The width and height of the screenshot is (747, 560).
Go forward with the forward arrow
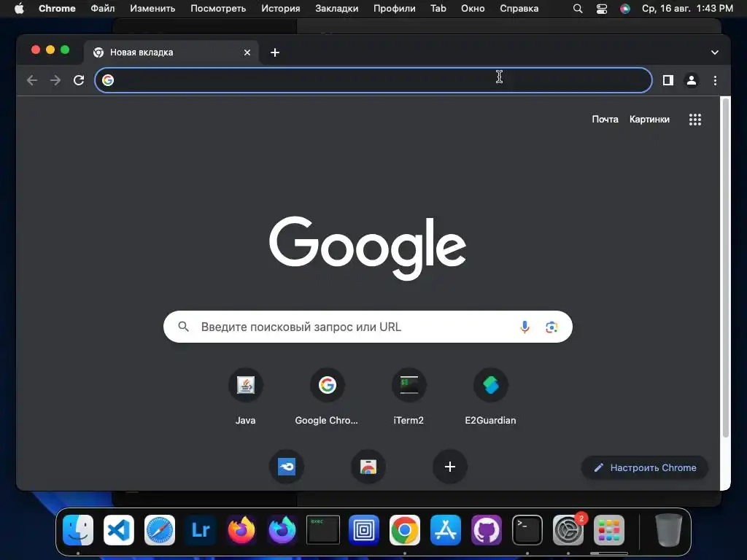55,80
